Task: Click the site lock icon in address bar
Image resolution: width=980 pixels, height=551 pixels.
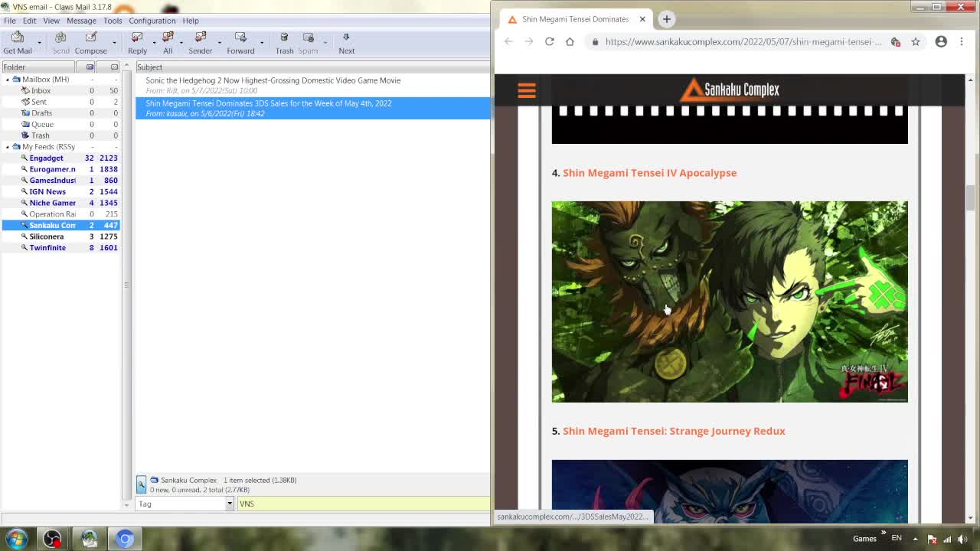Action: pyautogui.click(x=595, y=41)
